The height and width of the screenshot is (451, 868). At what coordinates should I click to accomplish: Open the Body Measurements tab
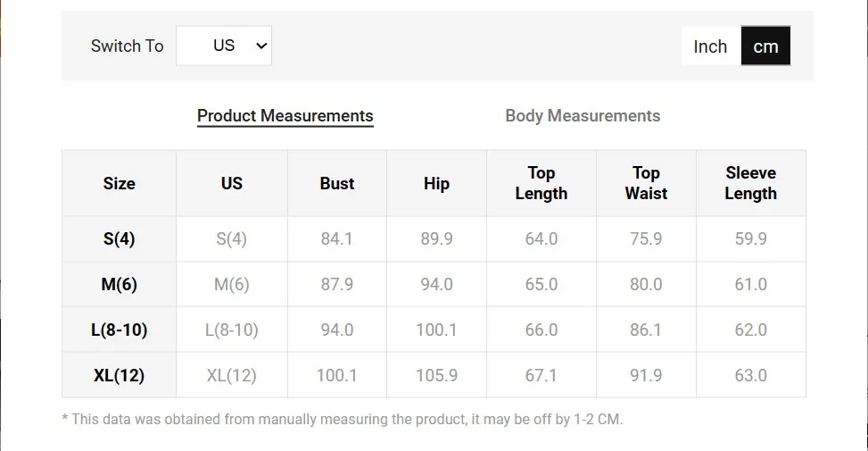pyautogui.click(x=583, y=115)
